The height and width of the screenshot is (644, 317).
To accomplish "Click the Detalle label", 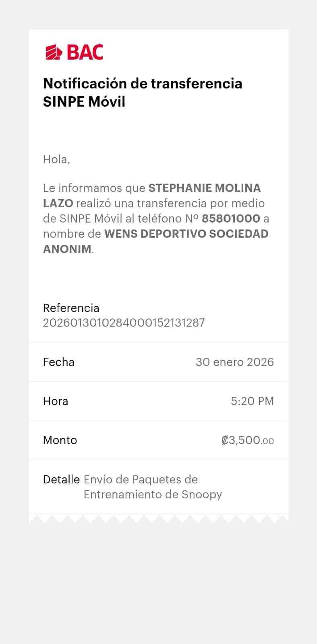I will 61,479.
